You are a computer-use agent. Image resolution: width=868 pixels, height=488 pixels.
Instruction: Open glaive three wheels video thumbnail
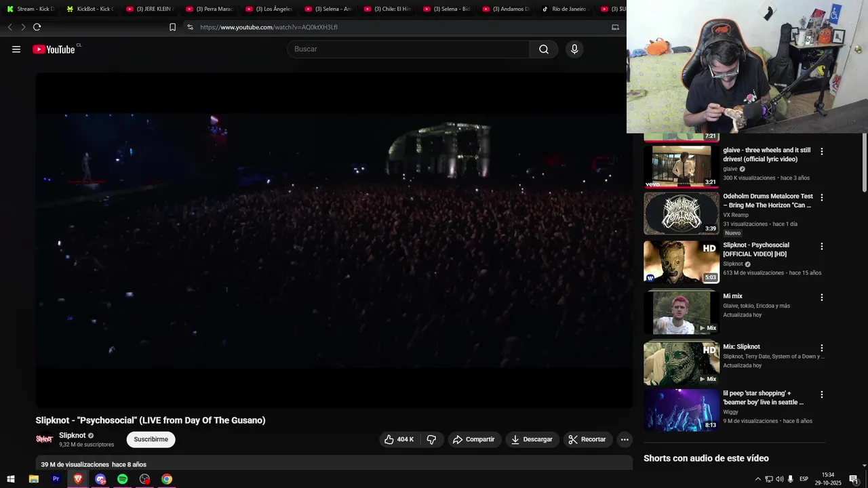tap(682, 167)
